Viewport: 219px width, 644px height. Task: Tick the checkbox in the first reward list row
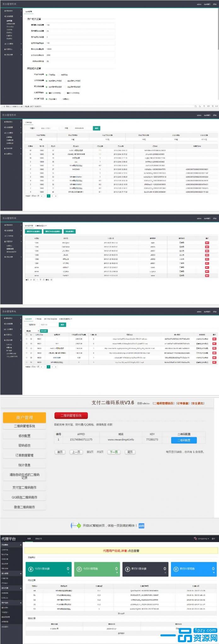(26, 339)
